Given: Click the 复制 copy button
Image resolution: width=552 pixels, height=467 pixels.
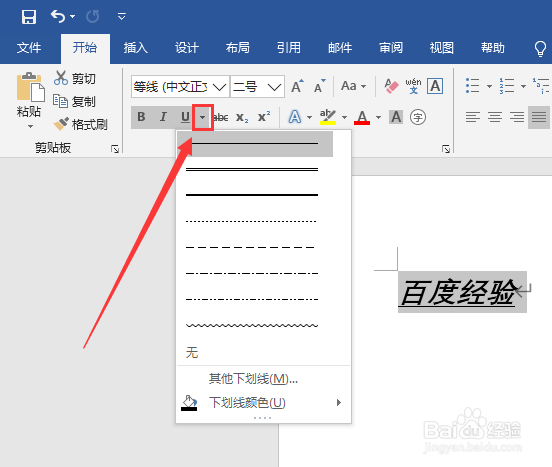Looking at the screenshot, I should click(x=75, y=101).
